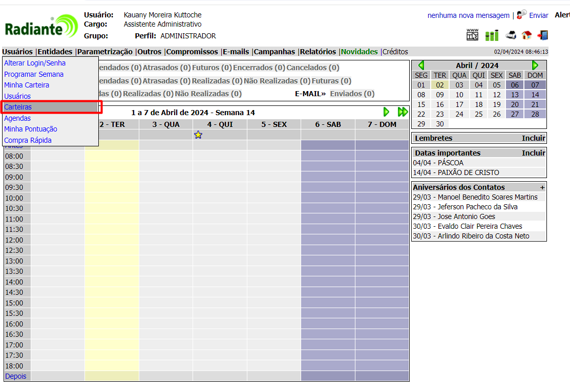
Task: Click the yellow star on Thursday
Action: click(x=198, y=135)
